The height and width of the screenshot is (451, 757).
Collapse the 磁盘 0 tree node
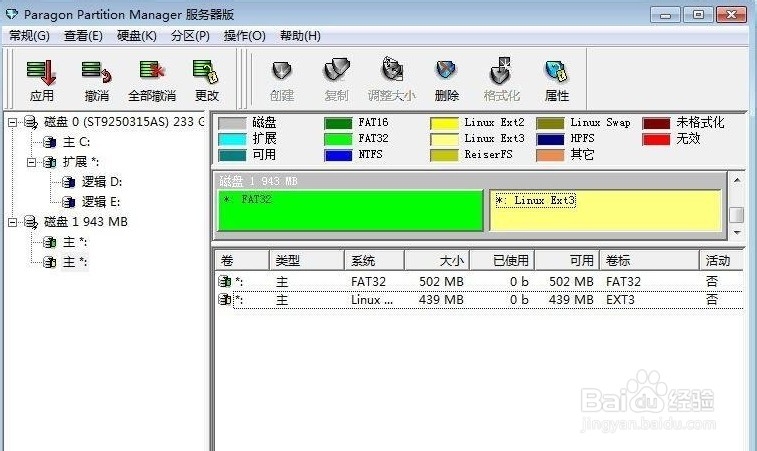tap(13, 122)
